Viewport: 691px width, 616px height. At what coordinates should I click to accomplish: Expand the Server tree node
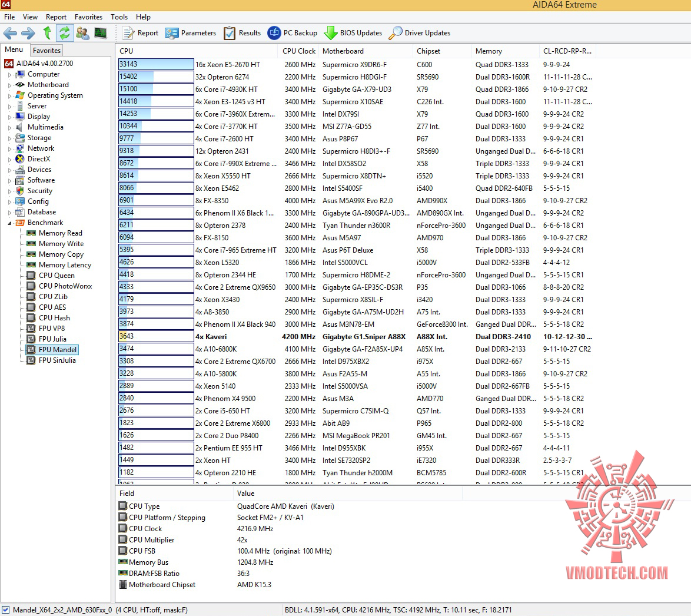click(9, 106)
